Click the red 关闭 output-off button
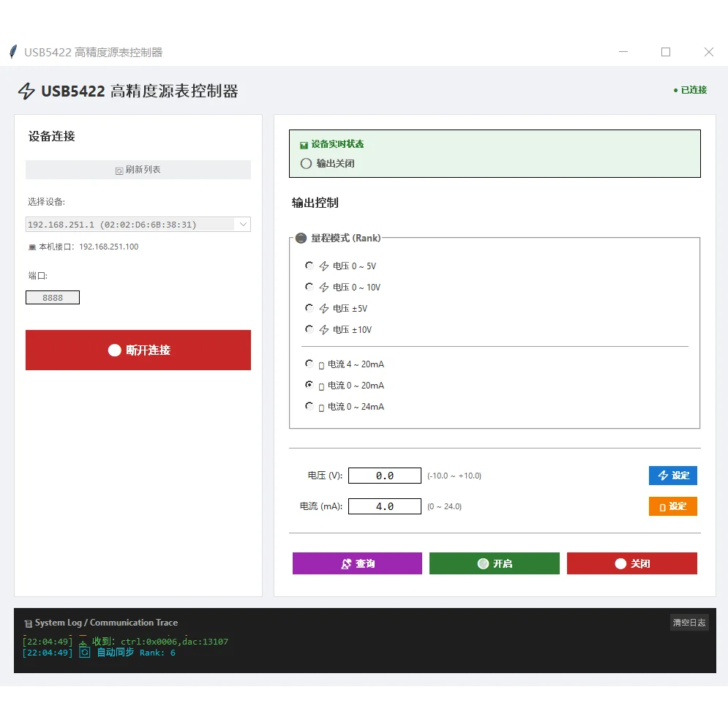 point(632,563)
